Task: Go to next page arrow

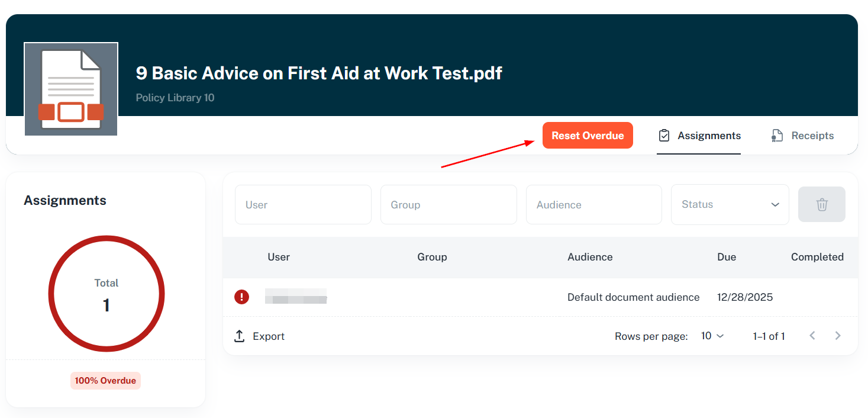Action: pos(837,336)
